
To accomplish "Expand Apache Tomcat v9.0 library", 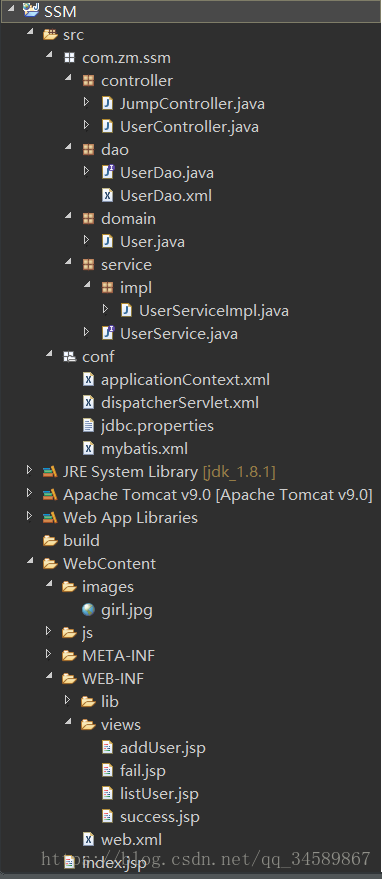I will click(29, 493).
